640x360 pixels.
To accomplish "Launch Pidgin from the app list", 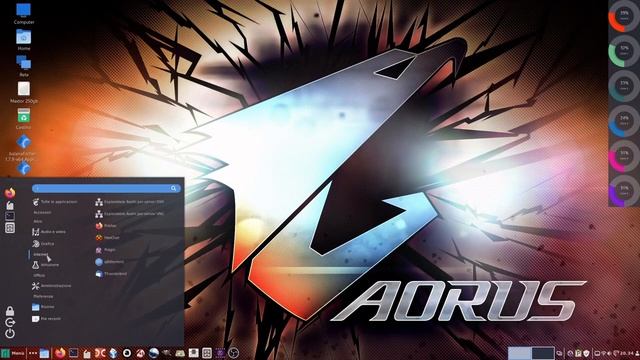I will tap(106, 250).
